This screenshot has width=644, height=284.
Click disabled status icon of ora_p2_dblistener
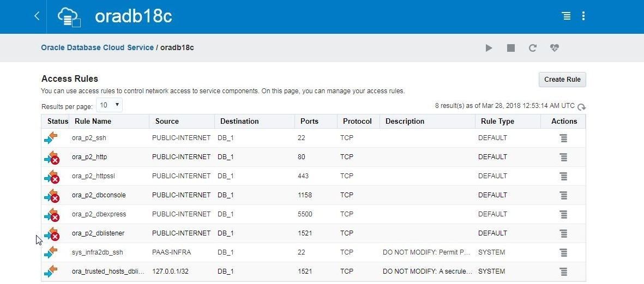pos(52,234)
